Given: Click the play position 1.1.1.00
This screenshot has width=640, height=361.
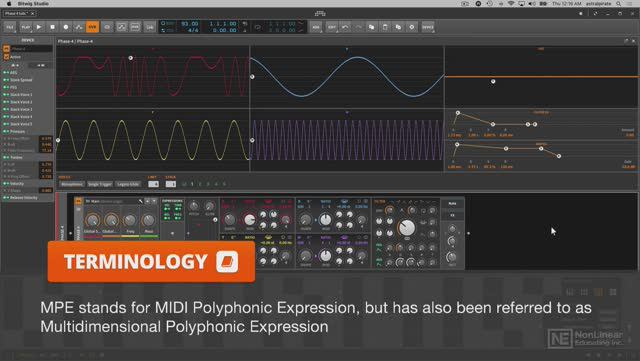Looking at the screenshot, I should click(223, 24).
